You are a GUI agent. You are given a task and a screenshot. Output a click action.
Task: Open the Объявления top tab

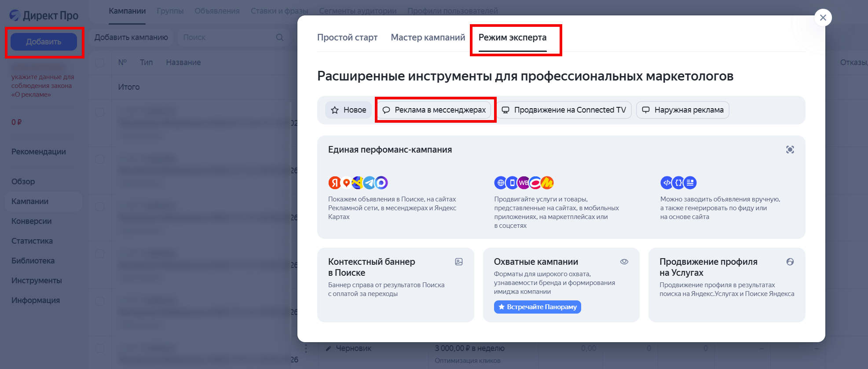click(217, 11)
